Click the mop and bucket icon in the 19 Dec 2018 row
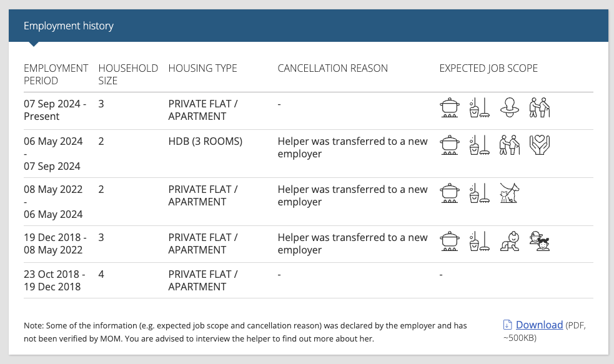The width and height of the screenshot is (614, 364). click(479, 241)
